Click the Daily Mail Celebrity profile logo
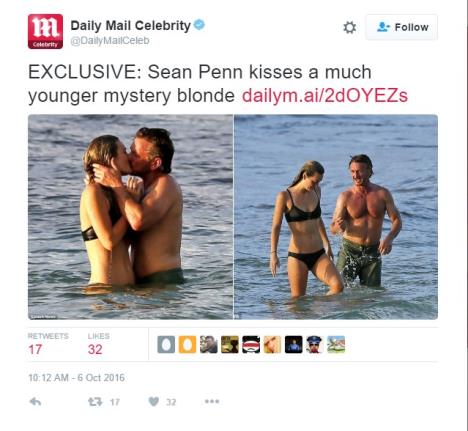 coord(45,31)
